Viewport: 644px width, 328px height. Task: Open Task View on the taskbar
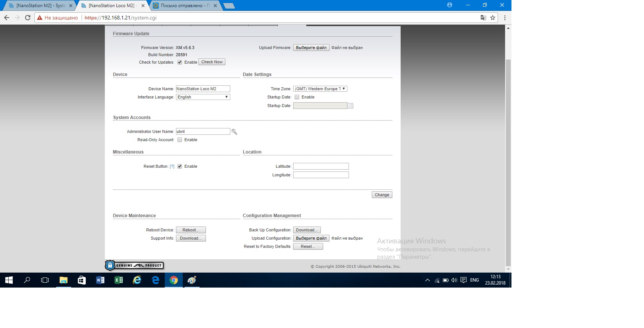(x=45, y=280)
